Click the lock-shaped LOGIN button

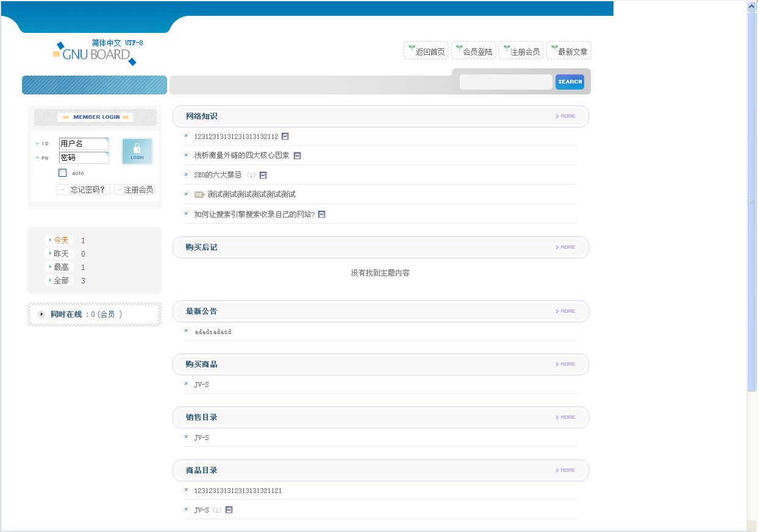tap(137, 151)
